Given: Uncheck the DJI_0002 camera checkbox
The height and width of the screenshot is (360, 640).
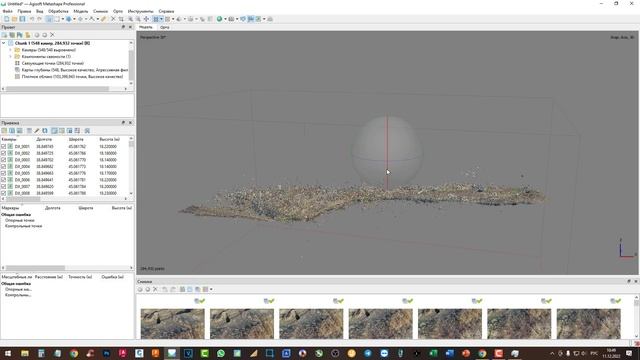Looking at the screenshot, I should pos(4,153).
